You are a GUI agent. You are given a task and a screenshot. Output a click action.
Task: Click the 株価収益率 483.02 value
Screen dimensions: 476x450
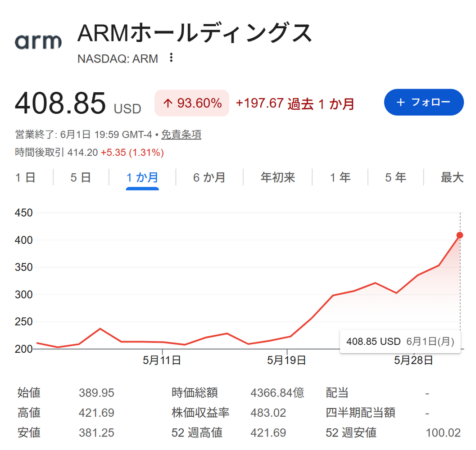coord(268,413)
